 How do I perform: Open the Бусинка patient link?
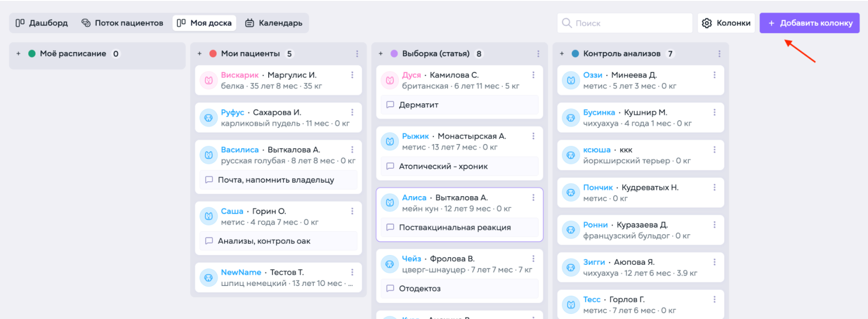coord(599,112)
